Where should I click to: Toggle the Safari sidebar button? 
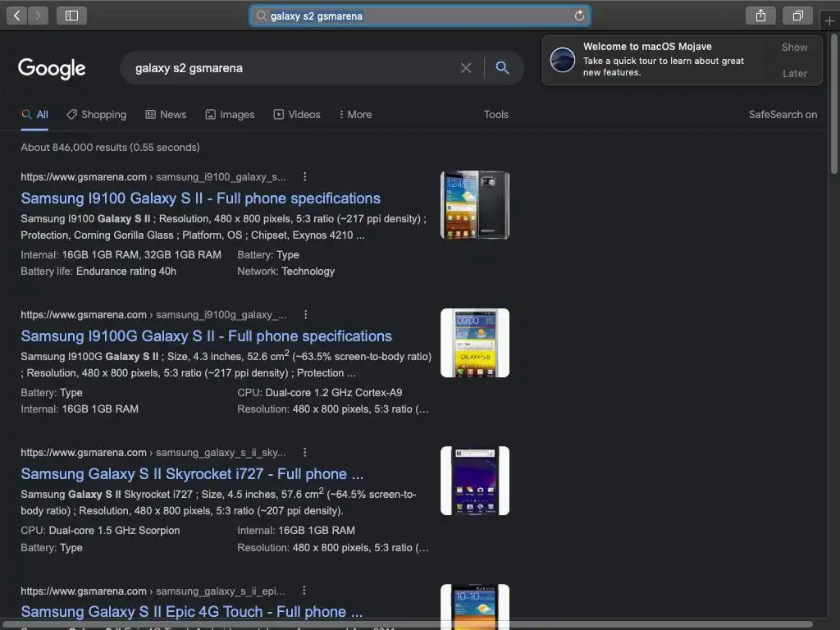click(x=72, y=16)
